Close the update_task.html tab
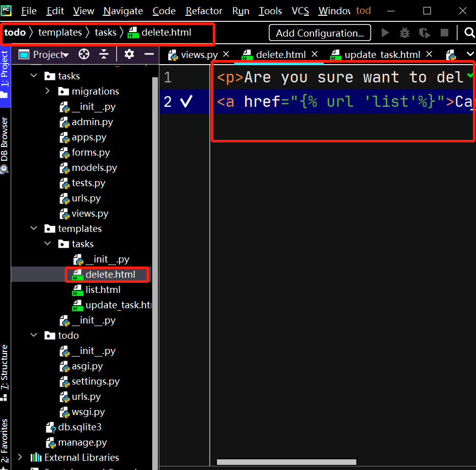476x470 pixels. [x=429, y=54]
